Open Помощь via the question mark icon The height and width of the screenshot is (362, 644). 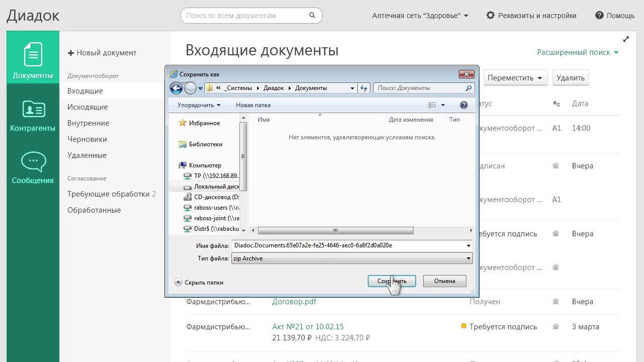[x=599, y=16]
